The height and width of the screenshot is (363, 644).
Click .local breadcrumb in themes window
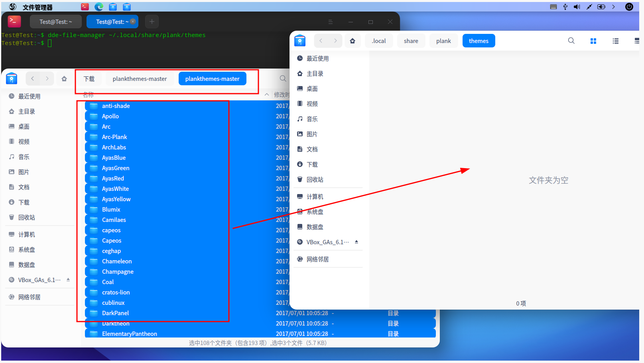click(x=379, y=41)
